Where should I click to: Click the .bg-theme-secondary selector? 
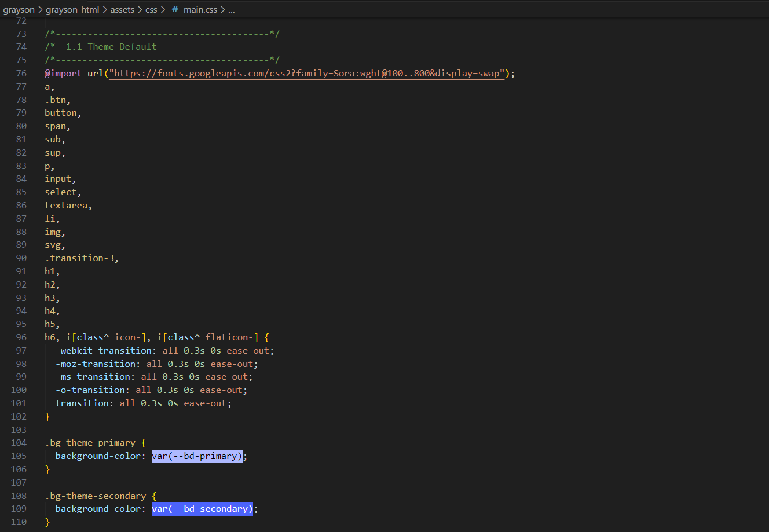pyautogui.click(x=95, y=496)
